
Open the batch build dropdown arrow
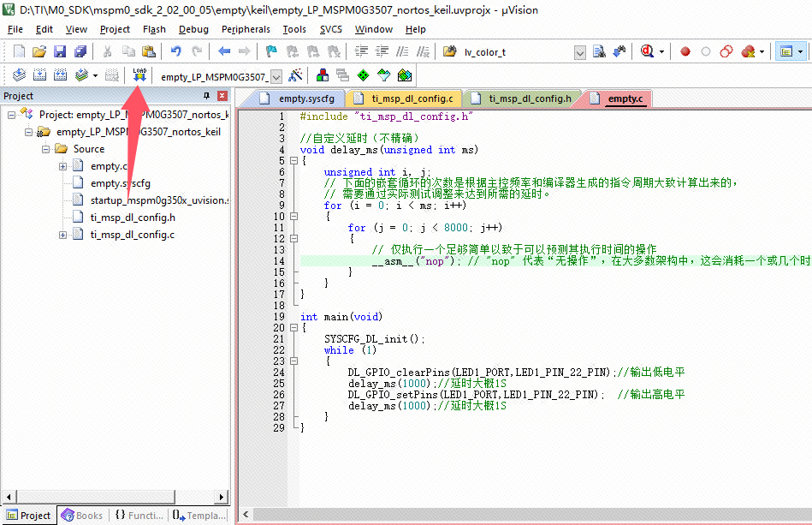[x=95, y=75]
